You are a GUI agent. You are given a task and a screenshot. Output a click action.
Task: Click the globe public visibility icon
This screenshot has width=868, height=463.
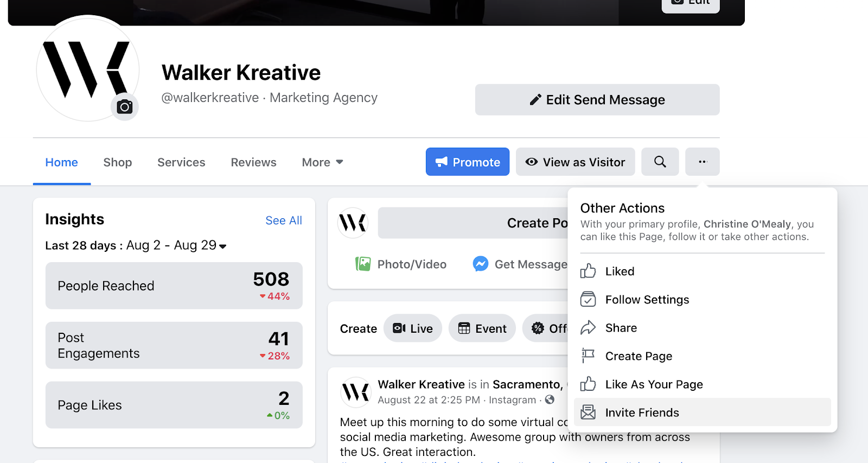pos(550,400)
